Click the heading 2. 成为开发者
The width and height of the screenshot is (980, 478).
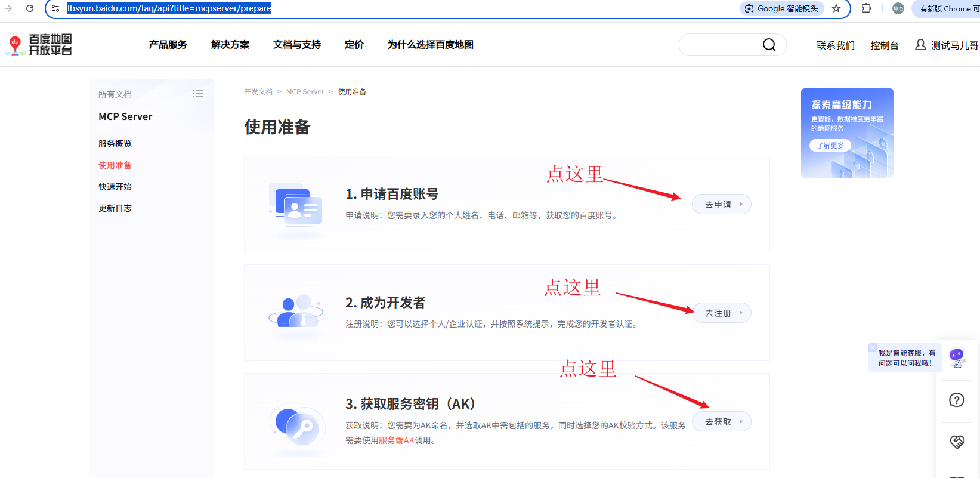tap(385, 303)
